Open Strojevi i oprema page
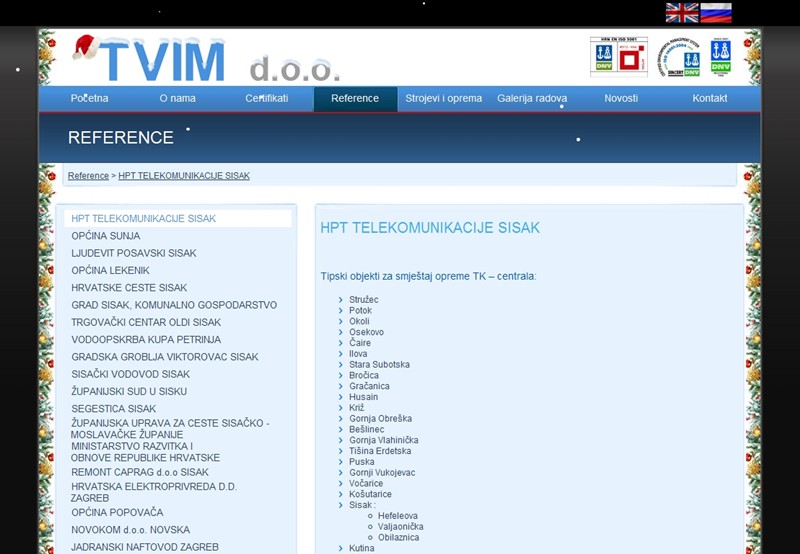The width and height of the screenshot is (800, 554). [443, 98]
